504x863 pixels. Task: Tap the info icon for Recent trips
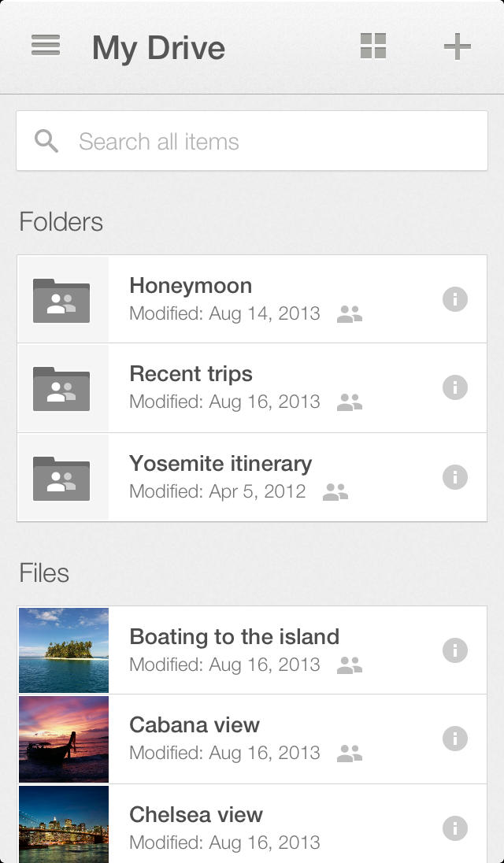pyautogui.click(x=457, y=388)
